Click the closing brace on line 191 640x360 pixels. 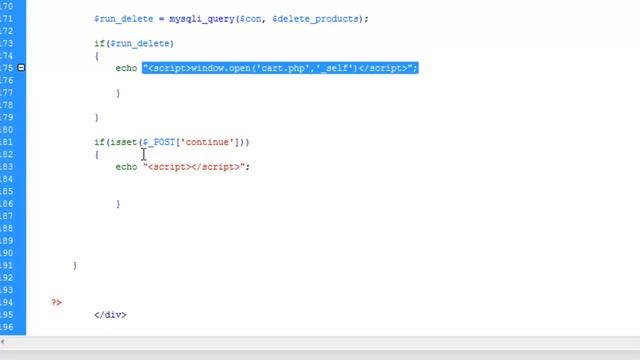point(75,265)
